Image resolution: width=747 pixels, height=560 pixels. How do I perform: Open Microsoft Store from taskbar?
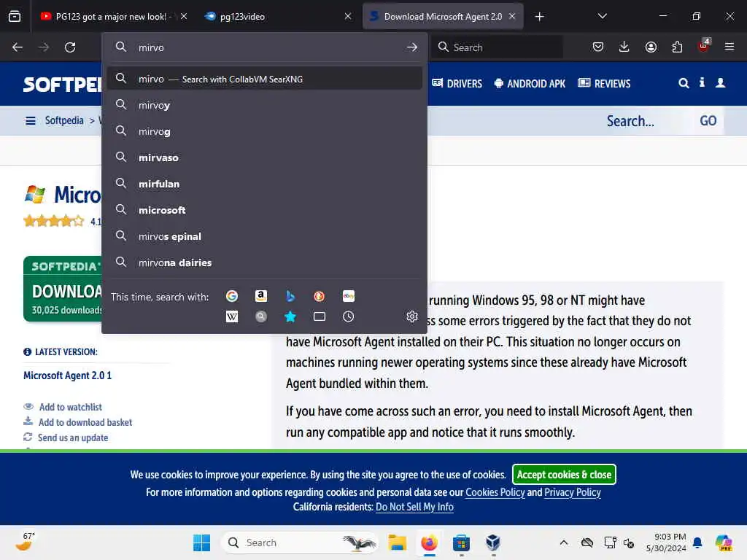click(461, 542)
